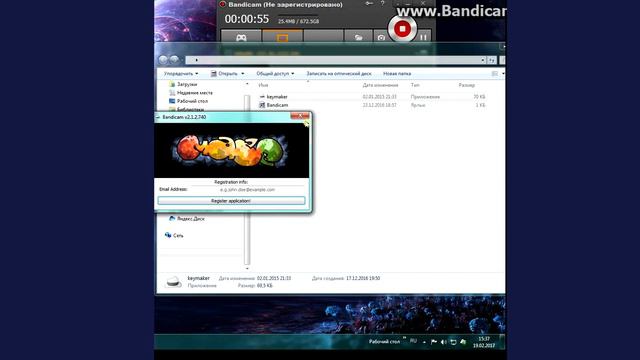Close the Bandicam v2.1.2.740 keymaker dialog
This screenshot has width=640, height=360.
click(300, 116)
